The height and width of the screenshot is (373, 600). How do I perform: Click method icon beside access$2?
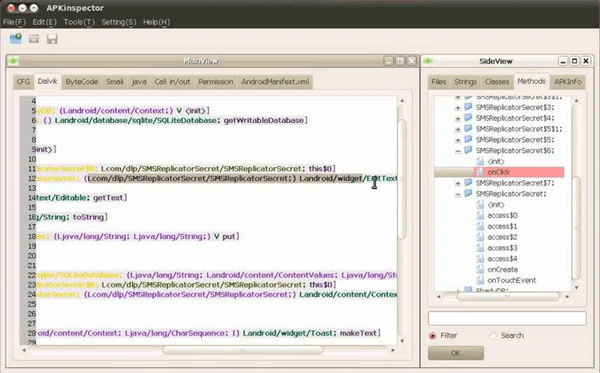pyautogui.click(x=480, y=237)
